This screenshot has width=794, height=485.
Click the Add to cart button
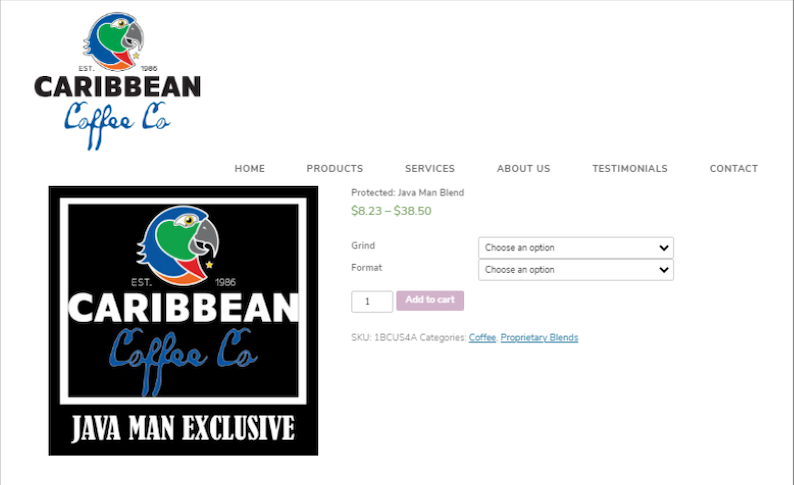(x=430, y=300)
